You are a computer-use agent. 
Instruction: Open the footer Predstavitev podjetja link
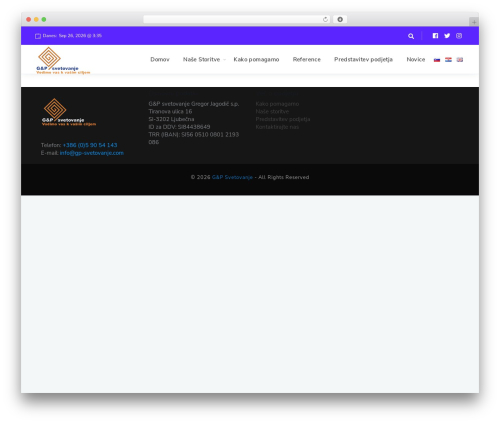coord(283,119)
